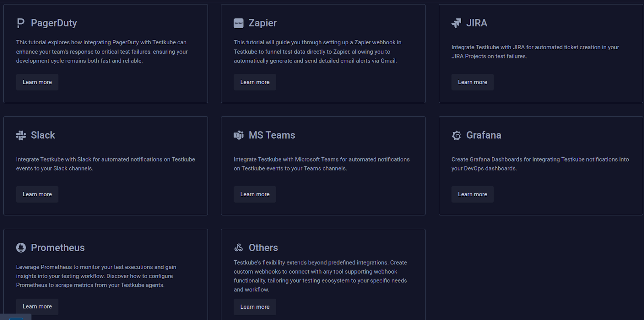Click the PagerDuty tutorial description text
The width and height of the screenshot is (644, 320).
102,52
